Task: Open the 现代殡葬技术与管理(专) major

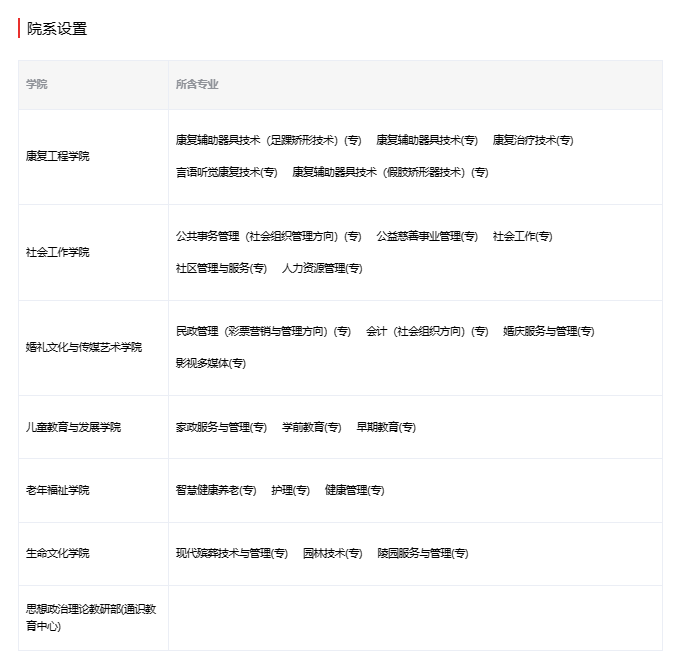Action: (232, 553)
